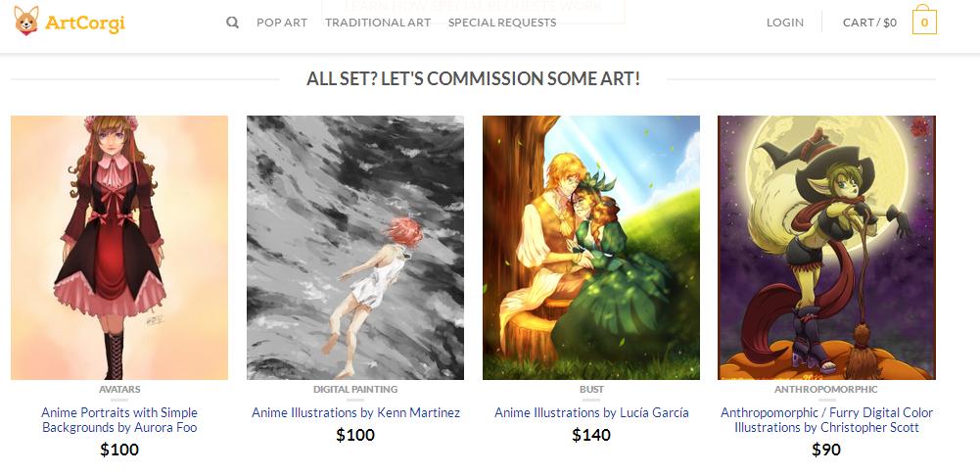
Task: Open the shopping cart bag icon
Action: tap(924, 20)
